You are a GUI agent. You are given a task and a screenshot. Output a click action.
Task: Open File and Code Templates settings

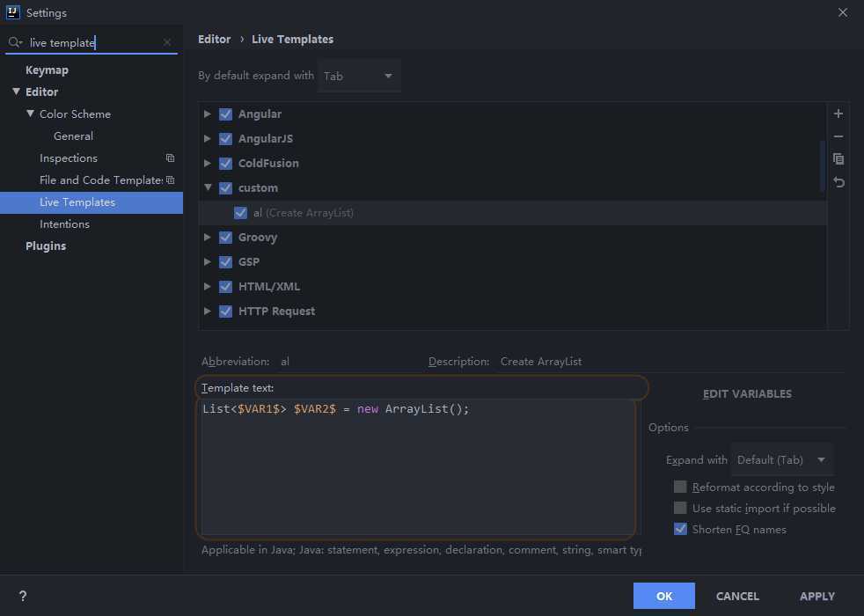click(101, 180)
